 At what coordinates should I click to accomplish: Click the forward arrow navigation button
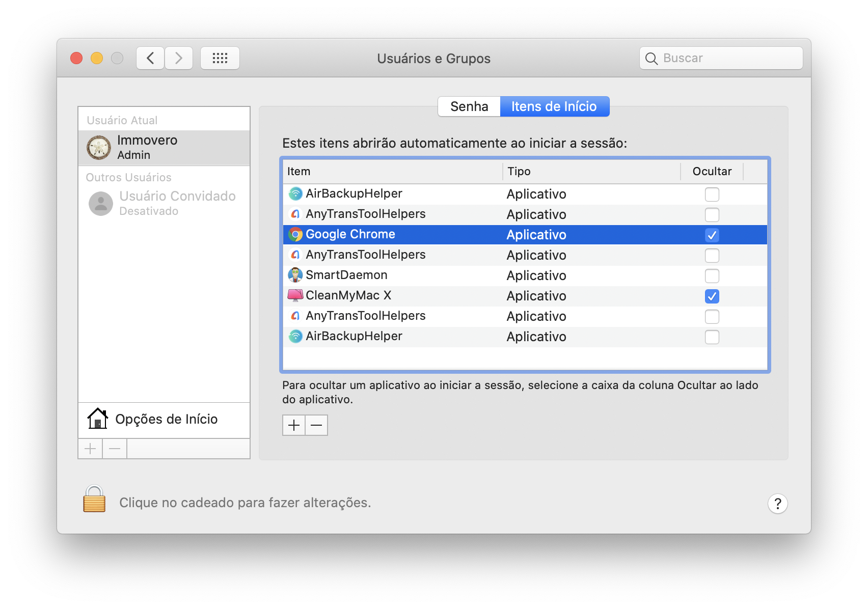tap(179, 58)
